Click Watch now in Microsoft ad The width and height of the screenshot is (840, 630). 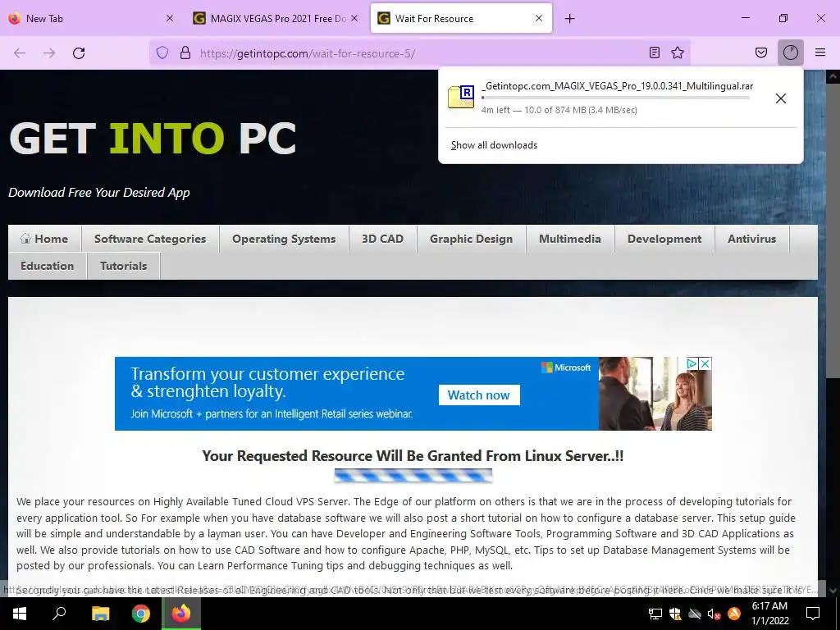click(479, 395)
